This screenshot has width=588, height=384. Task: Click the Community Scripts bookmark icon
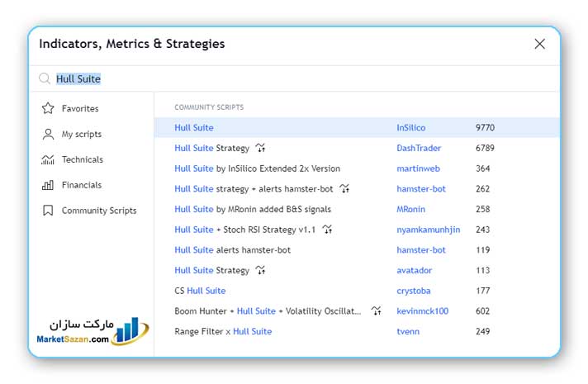click(x=48, y=211)
